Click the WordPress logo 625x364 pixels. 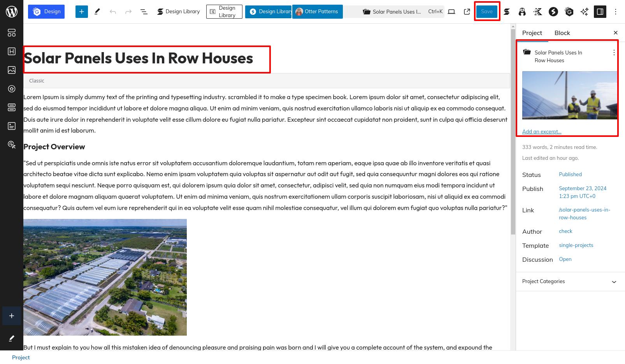[12, 12]
